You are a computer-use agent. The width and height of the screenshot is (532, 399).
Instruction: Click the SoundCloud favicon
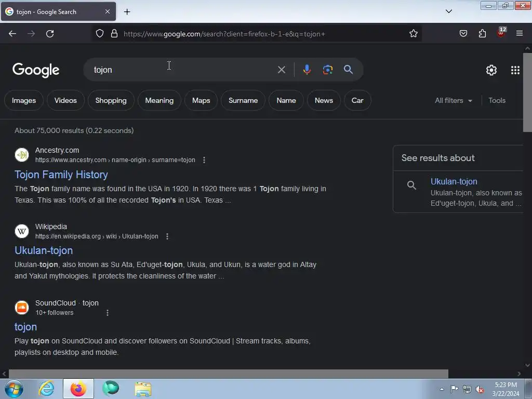[x=22, y=308]
